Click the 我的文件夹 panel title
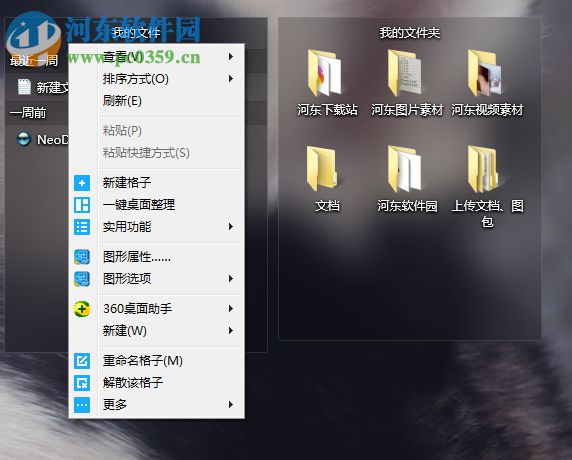The width and height of the screenshot is (572, 460). (x=410, y=33)
